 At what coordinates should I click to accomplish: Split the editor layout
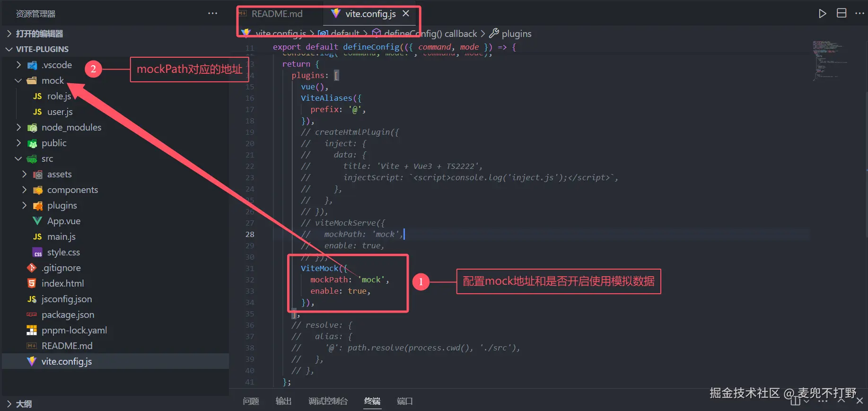(842, 13)
